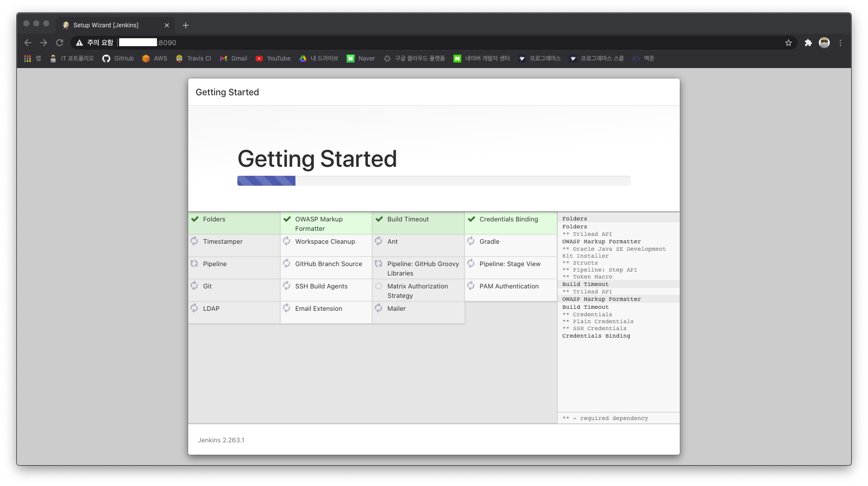Click the spinner icon next to LDAP

pyautogui.click(x=195, y=308)
